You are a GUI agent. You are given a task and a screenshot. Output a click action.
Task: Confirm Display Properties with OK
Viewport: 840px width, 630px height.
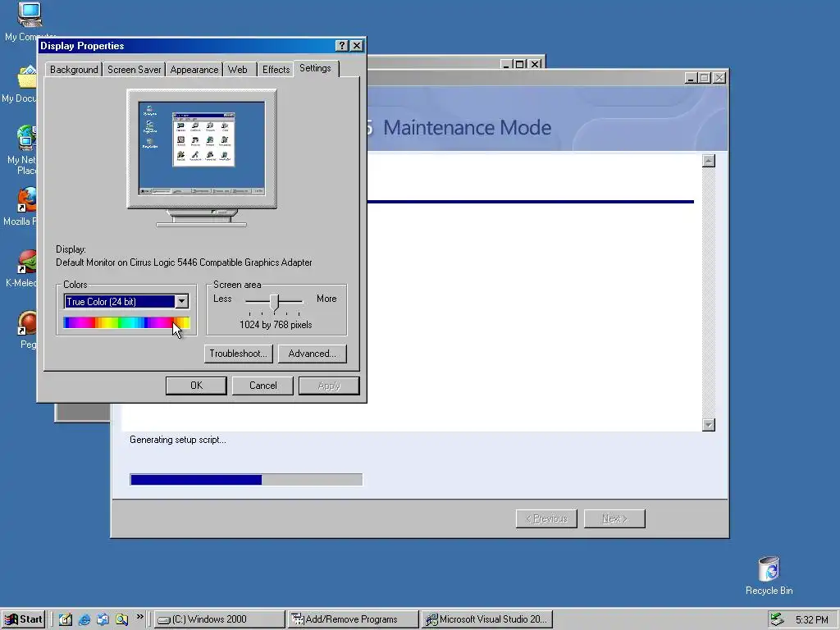(x=196, y=386)
